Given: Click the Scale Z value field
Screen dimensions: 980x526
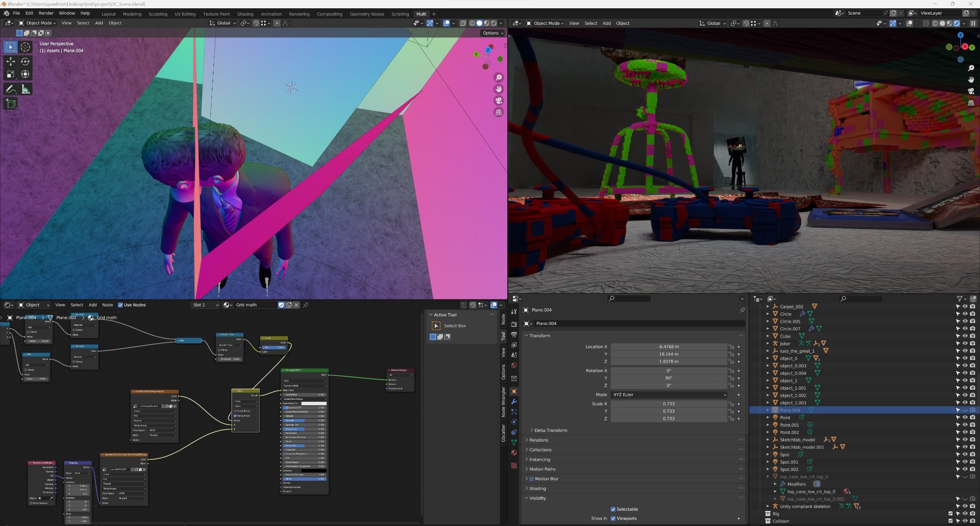Looking at the screenshot, I should pyautogui.click(x=669, y=418).
